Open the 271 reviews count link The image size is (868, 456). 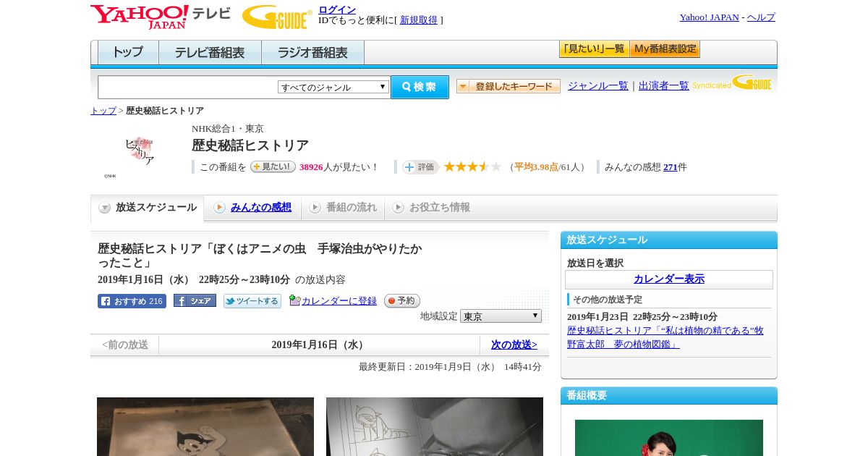click(x=671, y=167)
